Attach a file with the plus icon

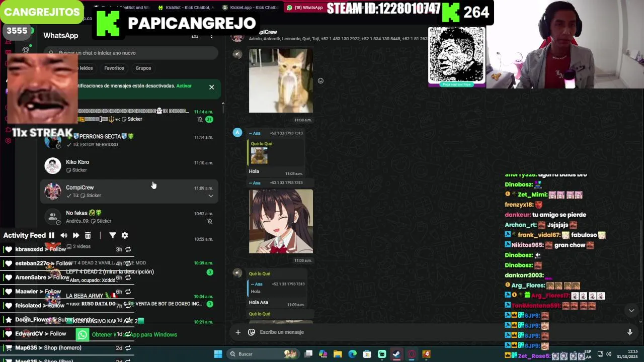(x=238, y=332)
